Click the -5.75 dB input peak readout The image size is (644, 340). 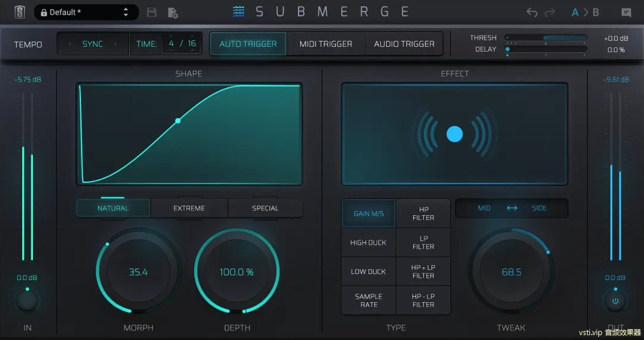[x=28, y=80]
